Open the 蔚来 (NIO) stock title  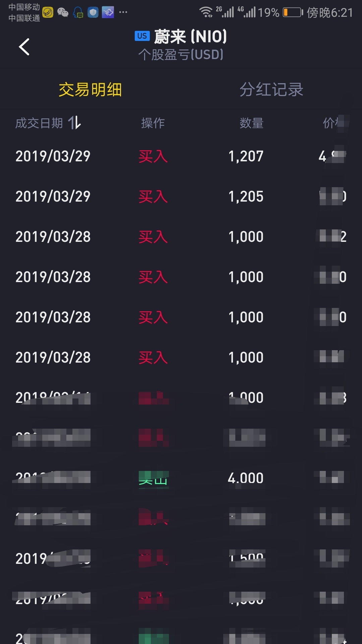(190, 36)
